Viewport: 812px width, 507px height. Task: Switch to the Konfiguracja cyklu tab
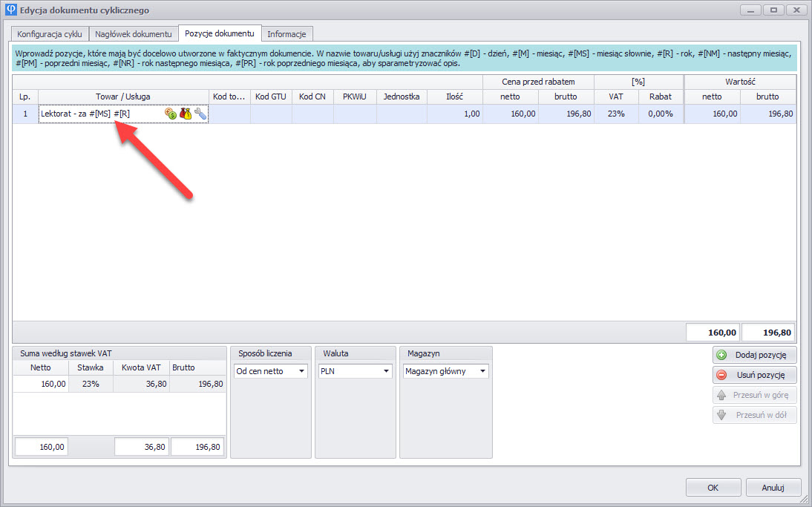coord(50,34)
